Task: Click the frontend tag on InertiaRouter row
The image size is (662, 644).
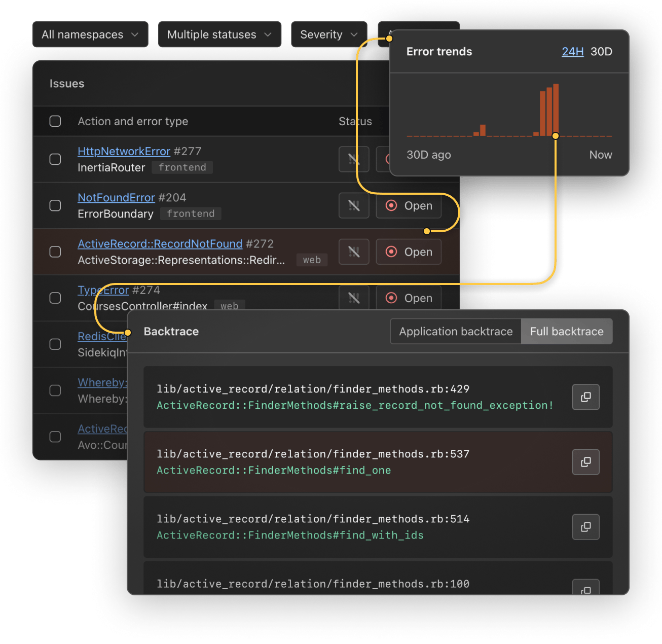Action: pos(182,167)
